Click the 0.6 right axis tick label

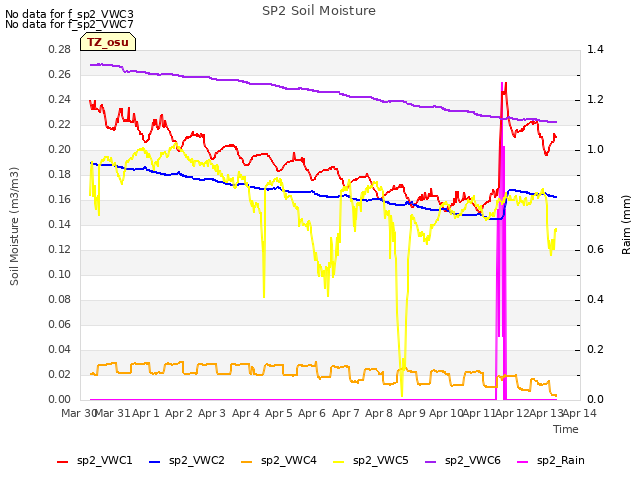595,249
